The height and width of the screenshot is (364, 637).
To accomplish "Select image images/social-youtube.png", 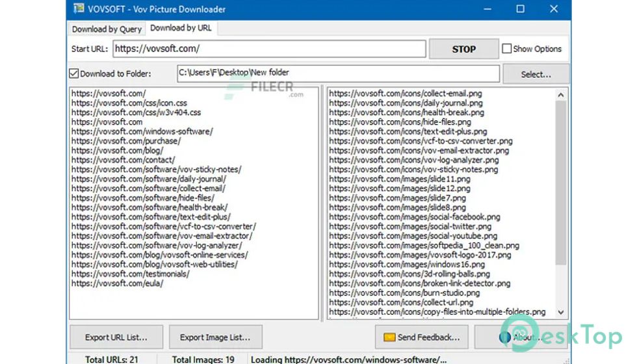I will 413,236.
